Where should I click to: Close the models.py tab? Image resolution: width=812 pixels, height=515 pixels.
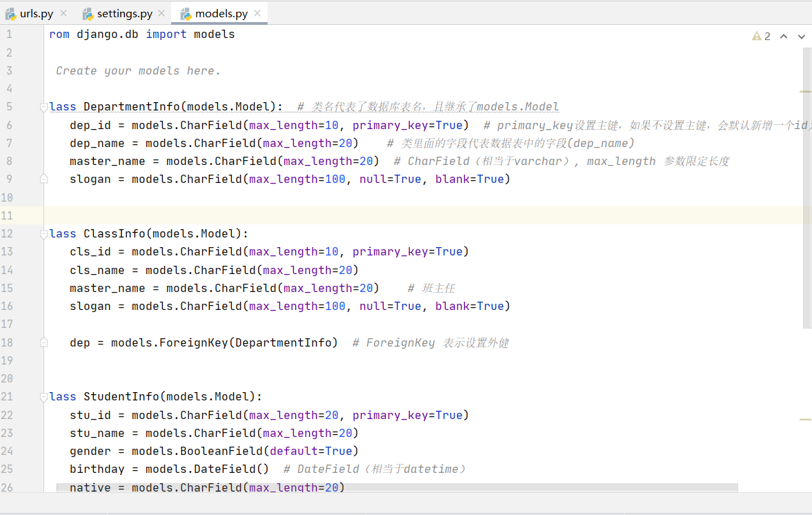click(x=257, y=14)
